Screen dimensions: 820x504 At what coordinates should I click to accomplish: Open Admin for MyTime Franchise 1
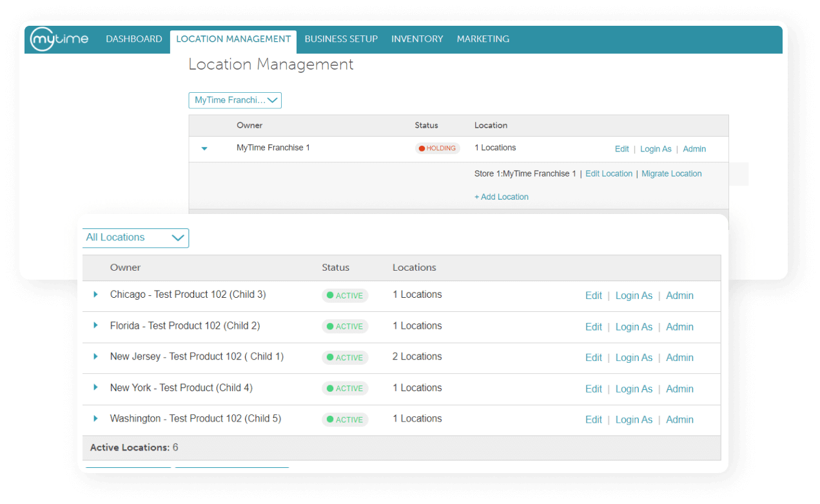coord(694,149)
